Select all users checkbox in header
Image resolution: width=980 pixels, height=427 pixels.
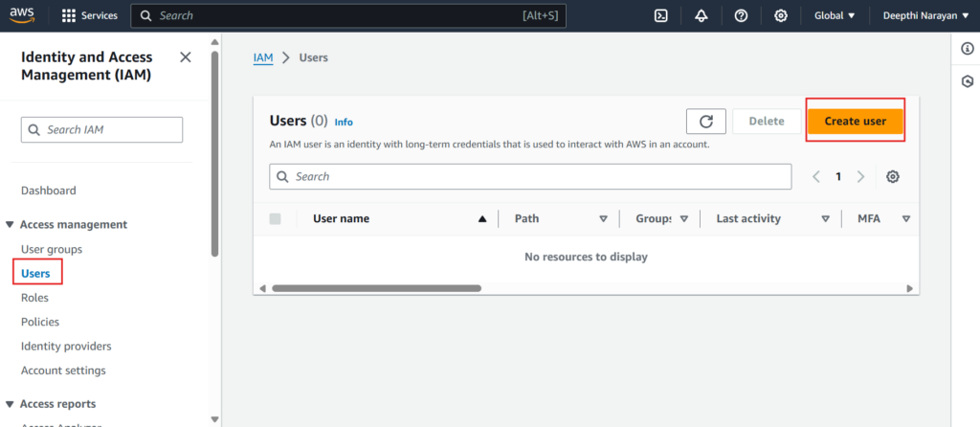pyautogui.click(x=275, y=219)
